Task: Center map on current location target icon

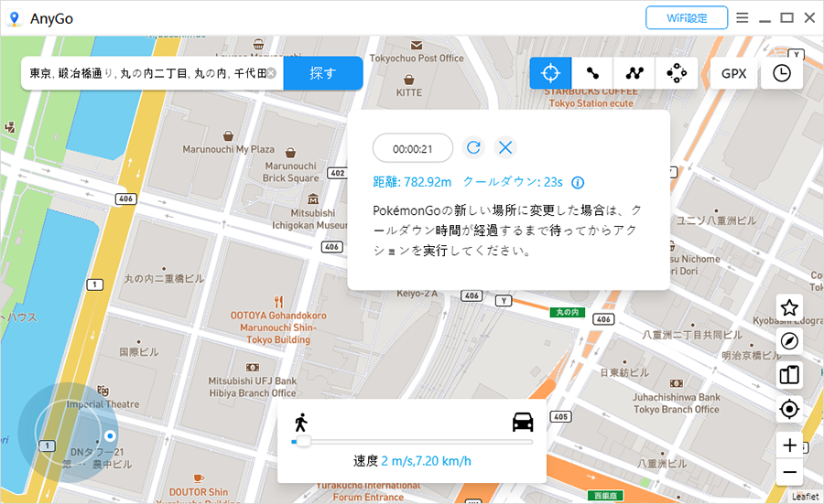Action: (x=789, y=409)
